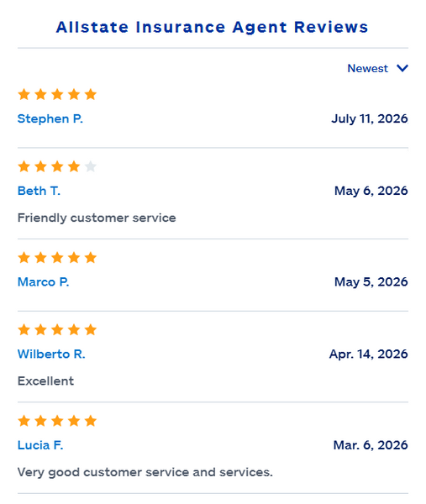The width and height of the screenshot is (426, 504).
Task: Click the gray empty star in Beth T.'s rating
Action: click(x=91, y=166)
